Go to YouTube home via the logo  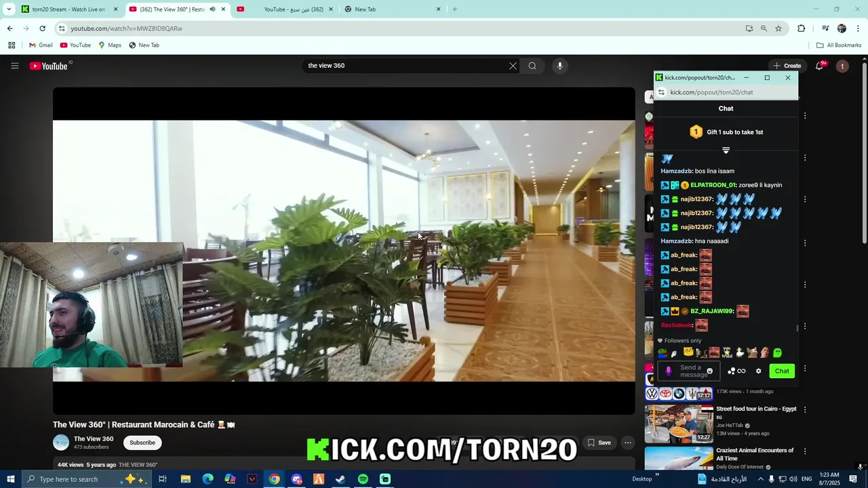[x=49, y=66]
